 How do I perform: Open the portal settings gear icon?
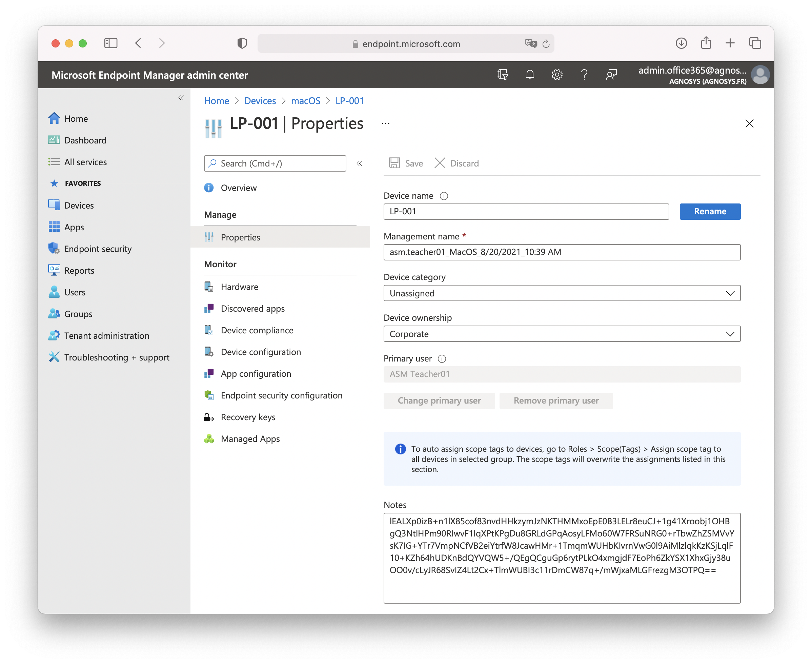click(556, 75)
